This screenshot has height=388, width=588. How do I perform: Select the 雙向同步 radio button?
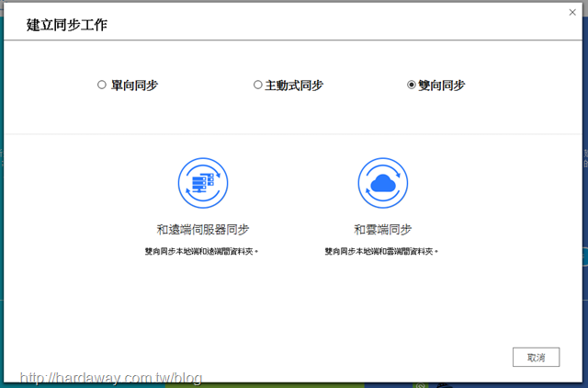[x=412, y=85]
